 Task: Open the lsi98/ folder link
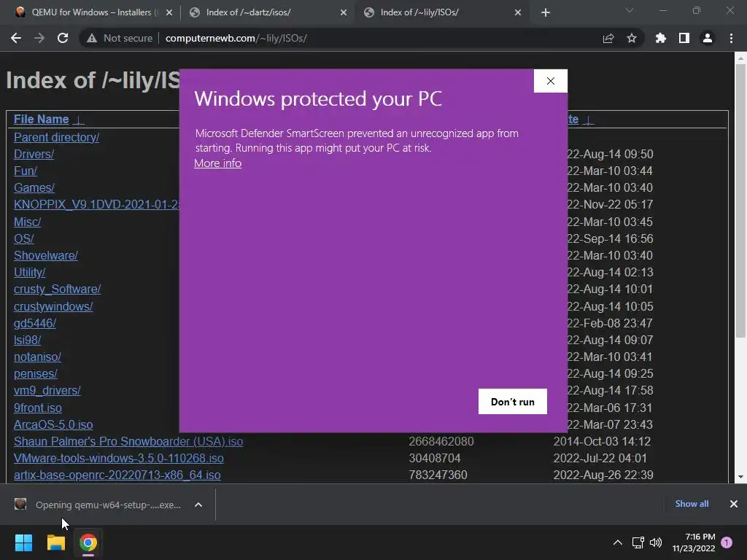(x=27, y=340)
